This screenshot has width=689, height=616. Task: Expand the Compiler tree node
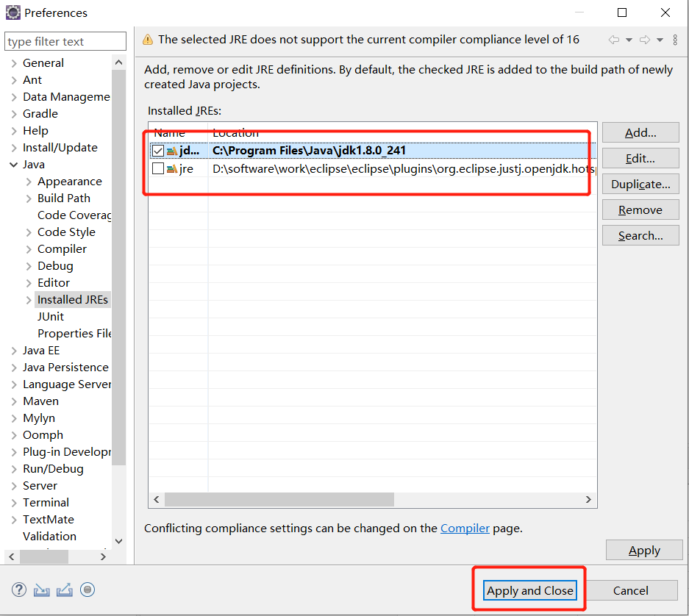[x=29, y=249]
